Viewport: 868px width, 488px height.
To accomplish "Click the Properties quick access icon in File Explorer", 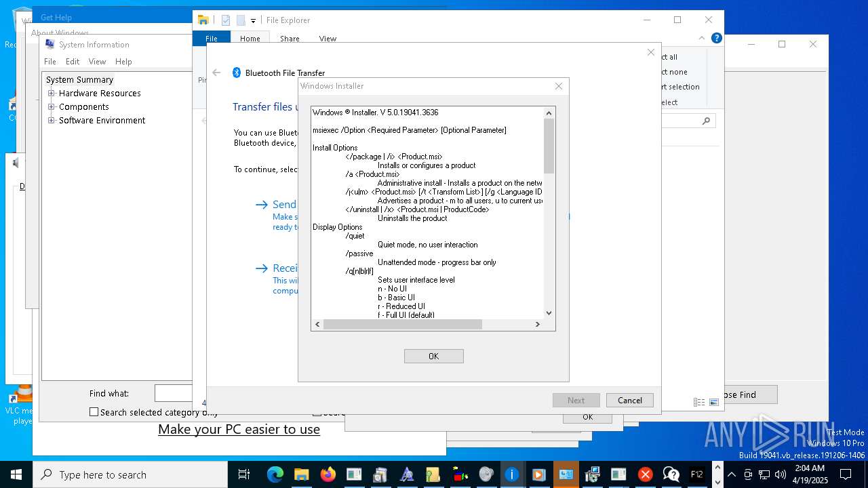I will (226, 20).
